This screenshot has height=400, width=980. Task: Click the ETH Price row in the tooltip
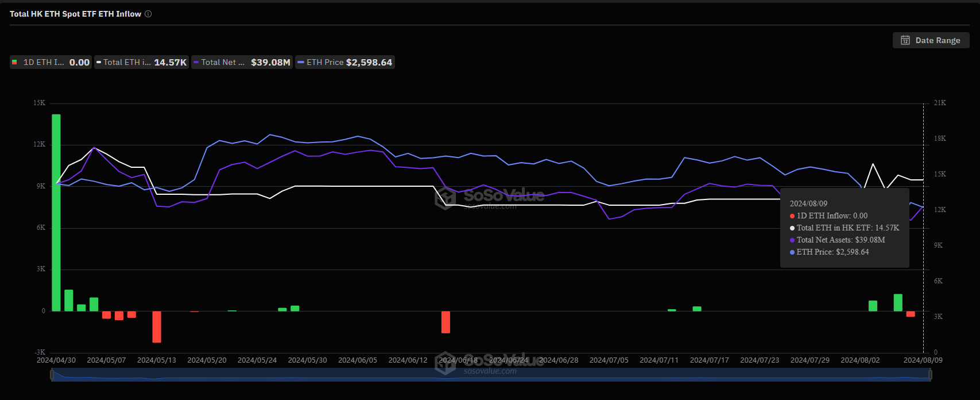coord(832,252)
